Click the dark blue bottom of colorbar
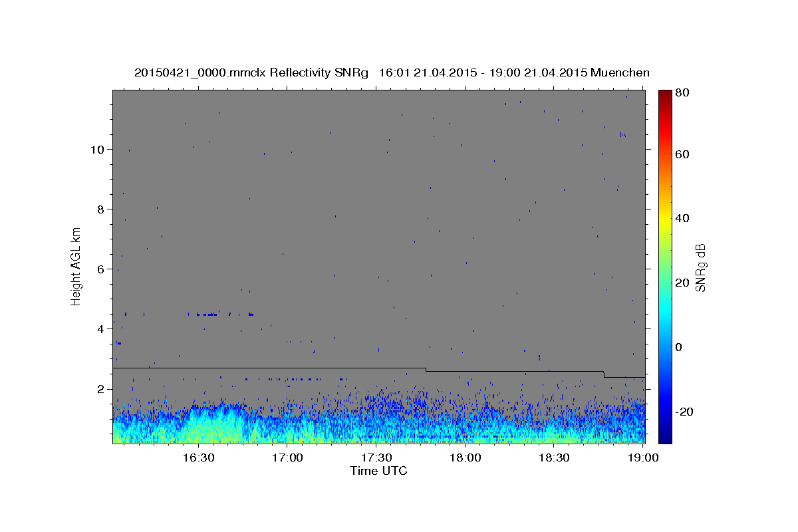Viewport: 798px width, 532px height. [x=665, y=436]
